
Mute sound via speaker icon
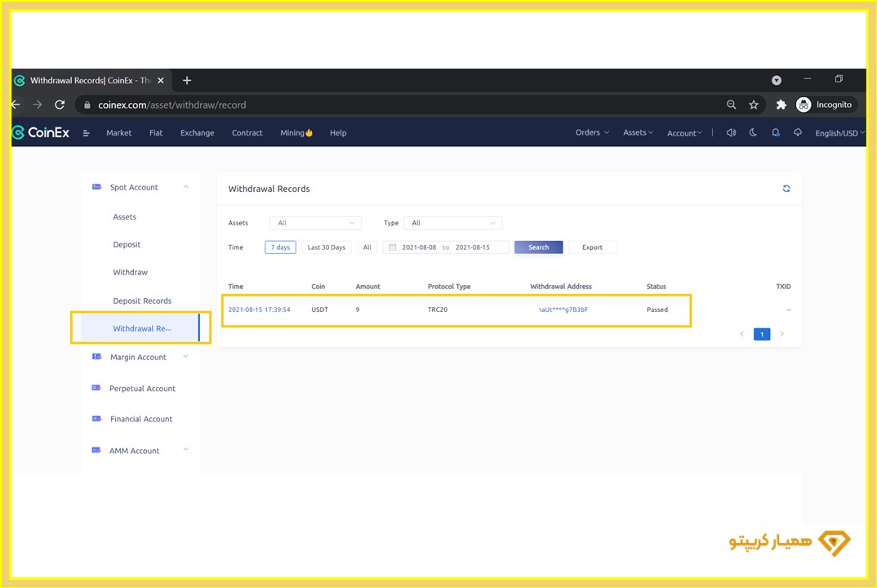tap(731, 133)
